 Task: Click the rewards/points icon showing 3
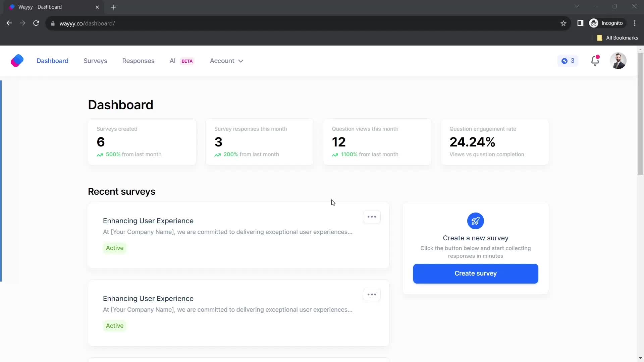(568, 61)
